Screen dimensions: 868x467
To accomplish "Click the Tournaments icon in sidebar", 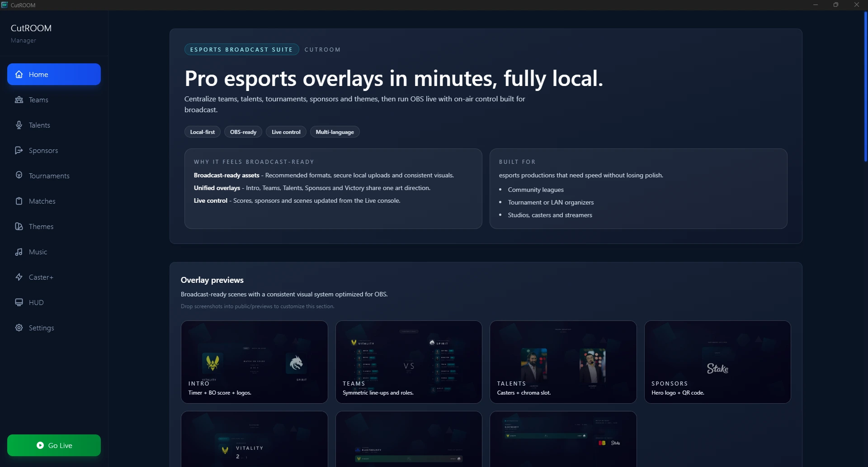I will click(x=19, y=176).
